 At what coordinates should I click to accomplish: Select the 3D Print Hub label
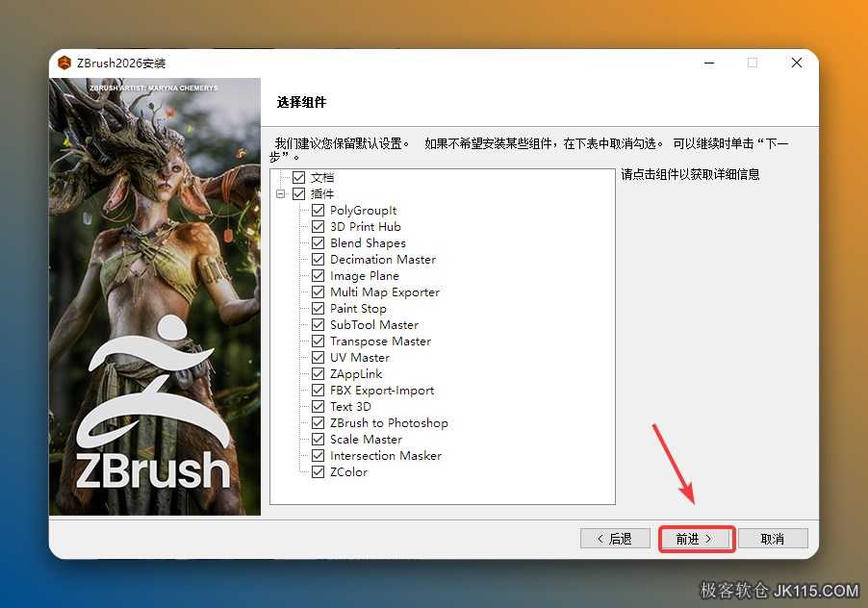pyautogui.click(x=366, y=226)
